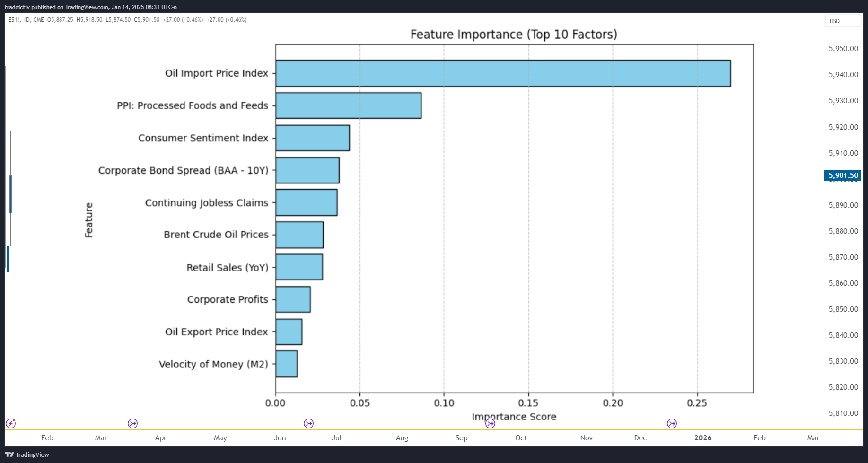Image resolution: width=868 pixels, height=463 pixels.
Task: Click the "Oil Import Price Index" label
Action: 217,73
